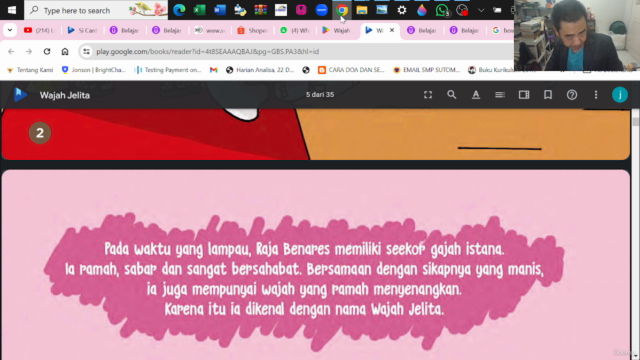
Task: Click the teal 'j' account avatar
Action: (620, 95)
